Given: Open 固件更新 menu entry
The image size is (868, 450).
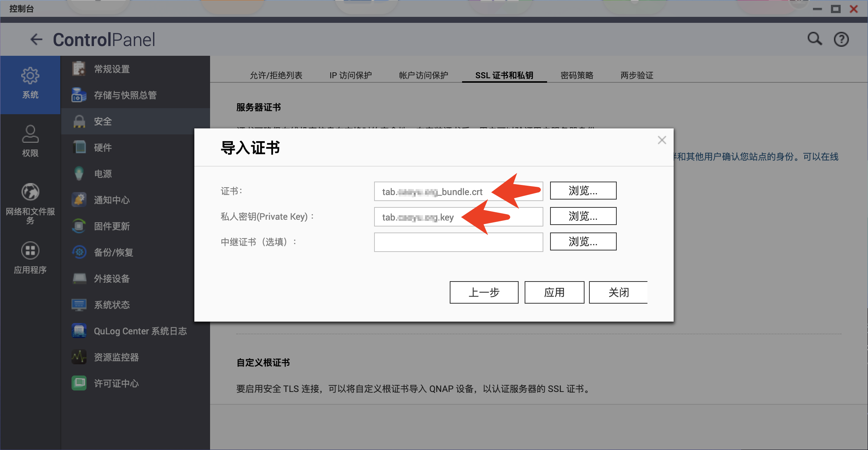Looking at the screenshot, I should click(x=135, y=226).
